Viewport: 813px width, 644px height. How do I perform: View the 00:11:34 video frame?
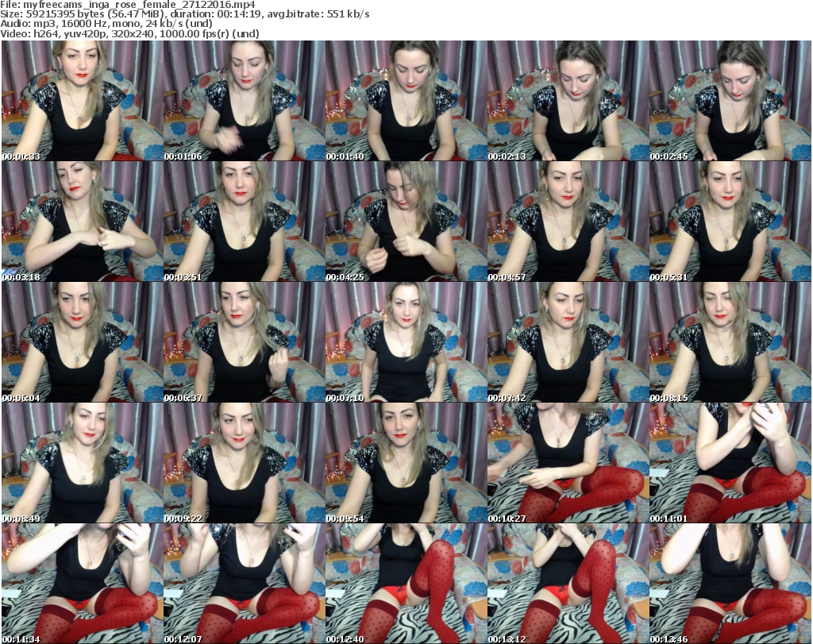(x=82, y=584)
